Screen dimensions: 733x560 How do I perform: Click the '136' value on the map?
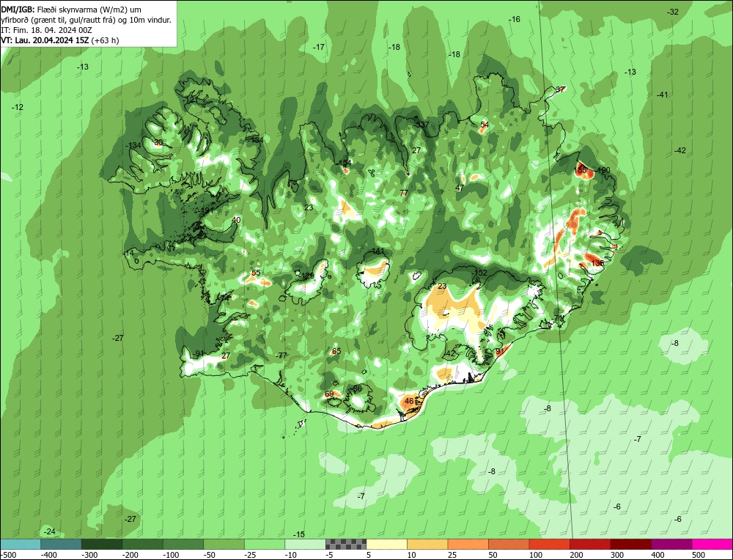click(597, 263)
